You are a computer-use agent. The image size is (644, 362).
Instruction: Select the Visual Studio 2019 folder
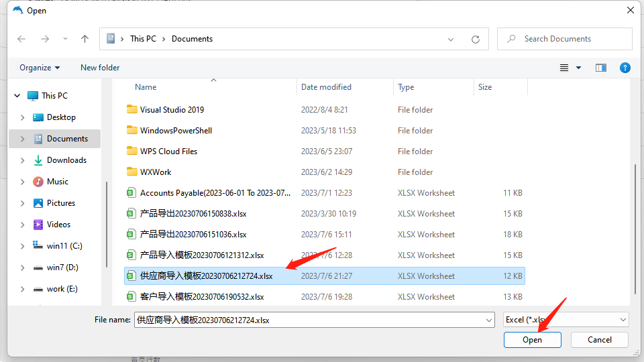point(172,110)
